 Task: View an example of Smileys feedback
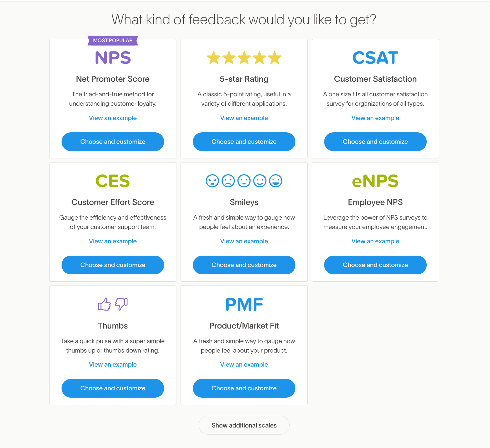coord(244,241)
